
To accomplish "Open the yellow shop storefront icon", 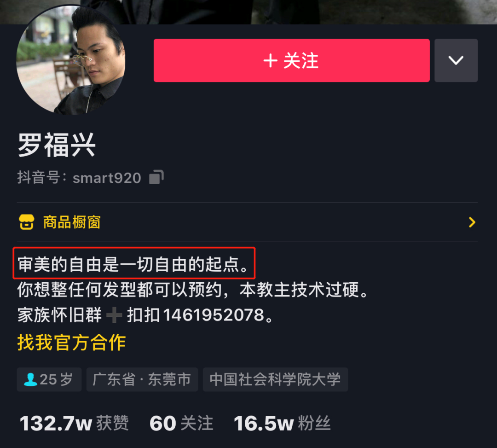I will (x=26, y=222).
